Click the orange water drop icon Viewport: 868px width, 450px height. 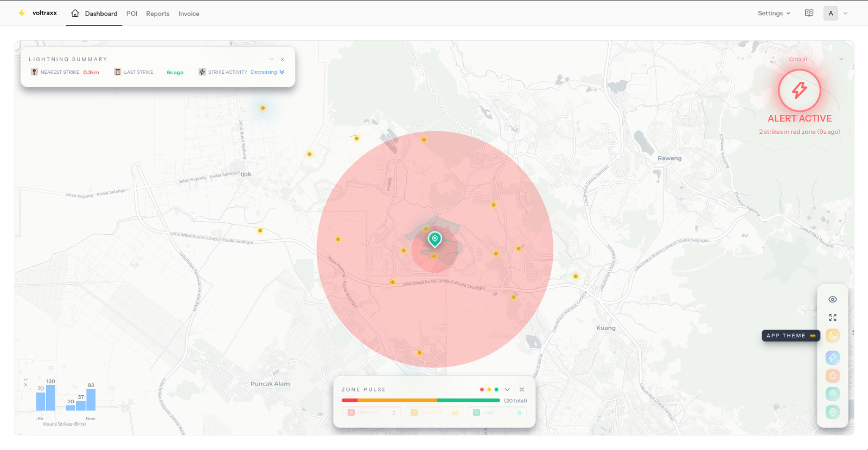[x=832, y=376]
